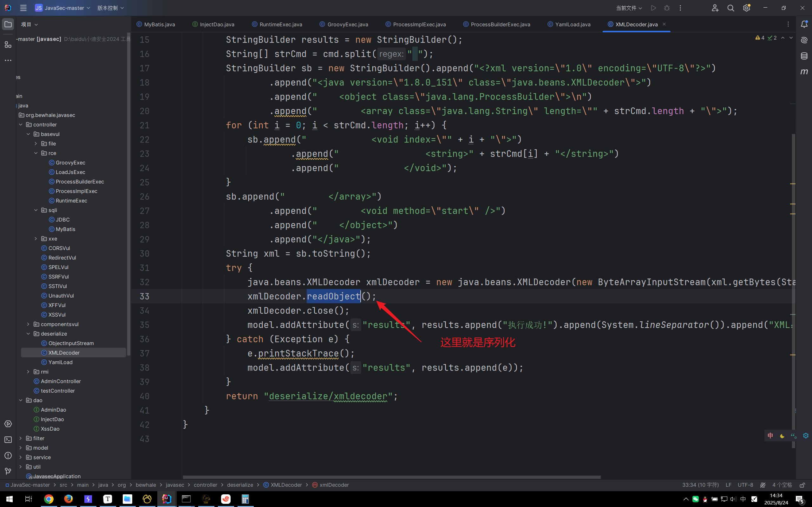Image resolution: width=812 pixels, height=507 pixels.
Task: Switch to the RuntimeExec.java tab
Action: pos(280,24)
